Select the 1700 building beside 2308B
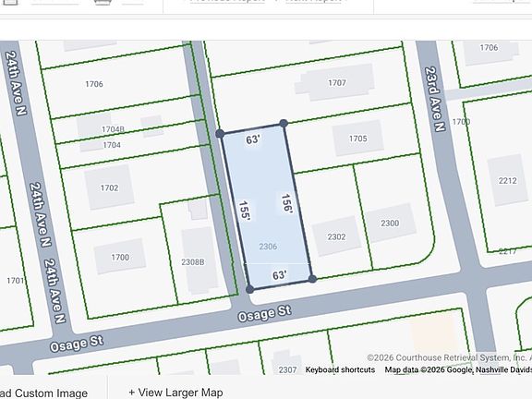 [x=120, y=257]
